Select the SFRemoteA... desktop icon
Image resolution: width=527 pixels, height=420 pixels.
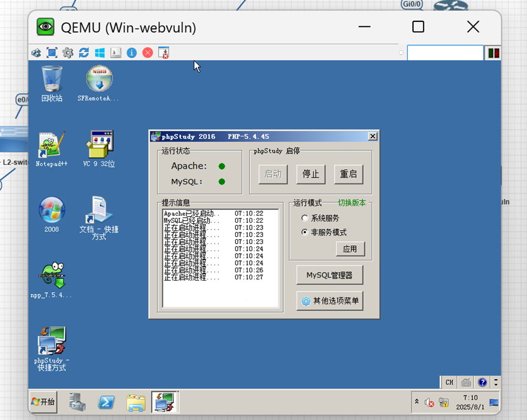(x=99, y=84)
